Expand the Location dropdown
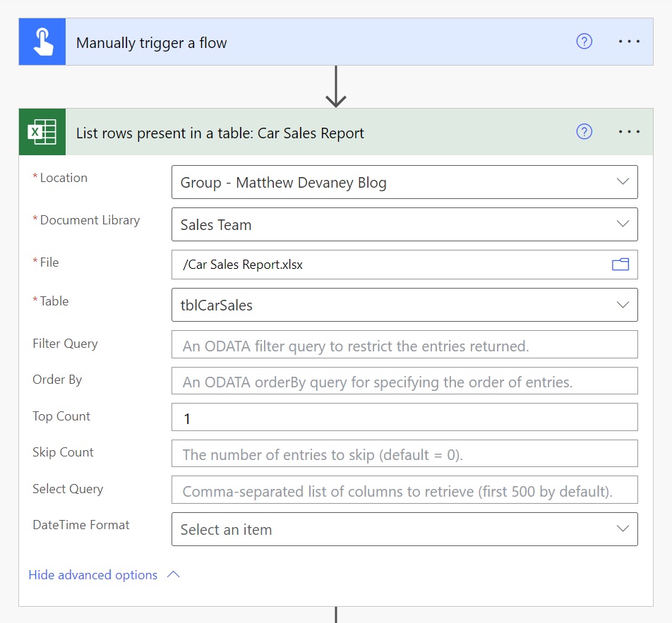The width and height of the screenshot is (672, 623). 623,181
